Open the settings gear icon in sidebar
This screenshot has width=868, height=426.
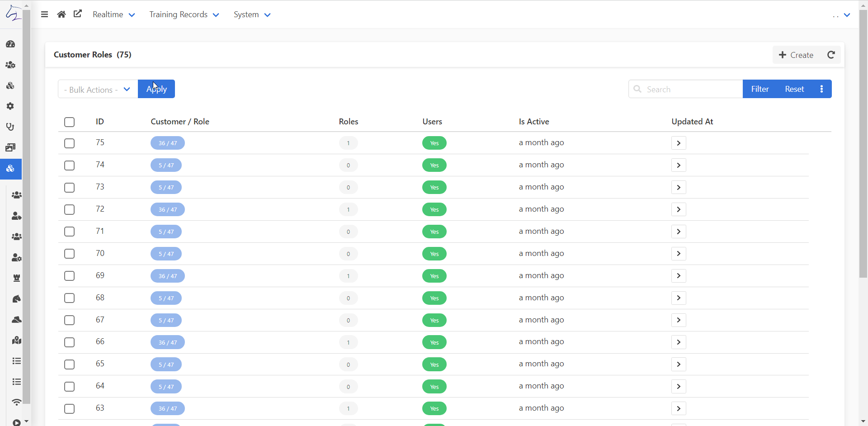point(10,106)
